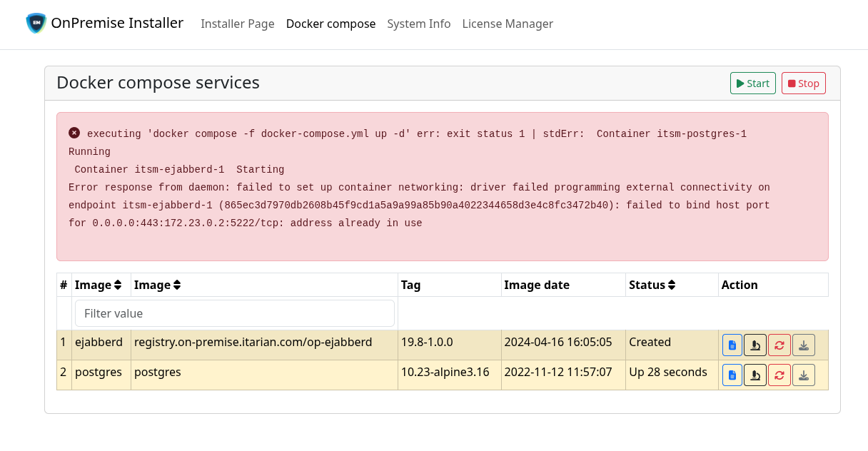Open the document icon for the ejabberd row
The width and height of the screenshot is (868, 451).
tap(732, 345)
